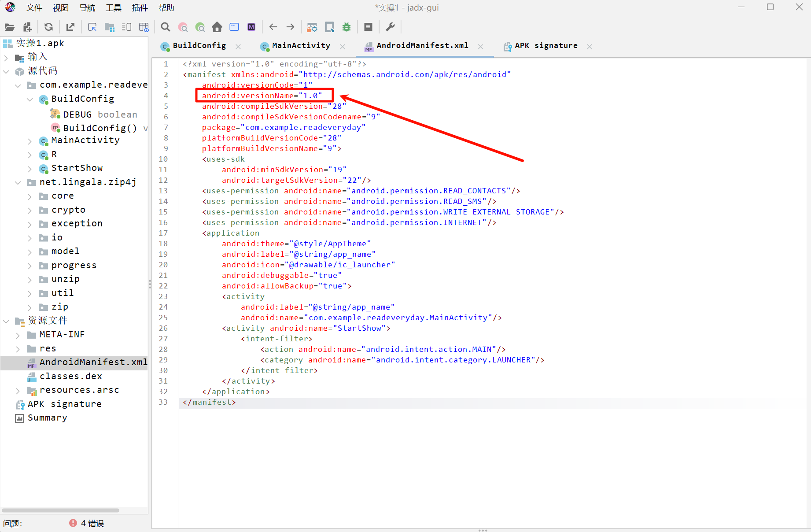Close the APK signature tab
The image size is (811, 532).
590,47
